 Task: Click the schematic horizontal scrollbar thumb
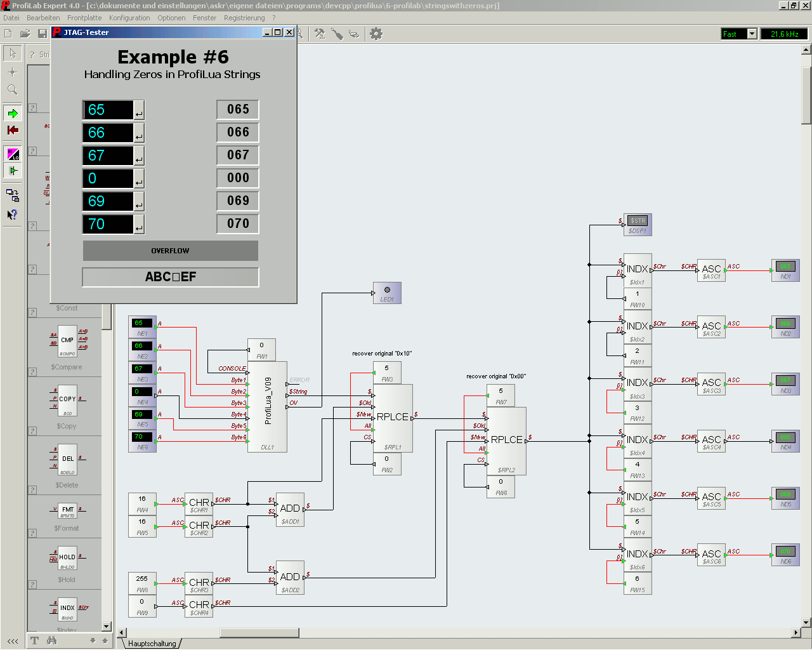point(259,633)
